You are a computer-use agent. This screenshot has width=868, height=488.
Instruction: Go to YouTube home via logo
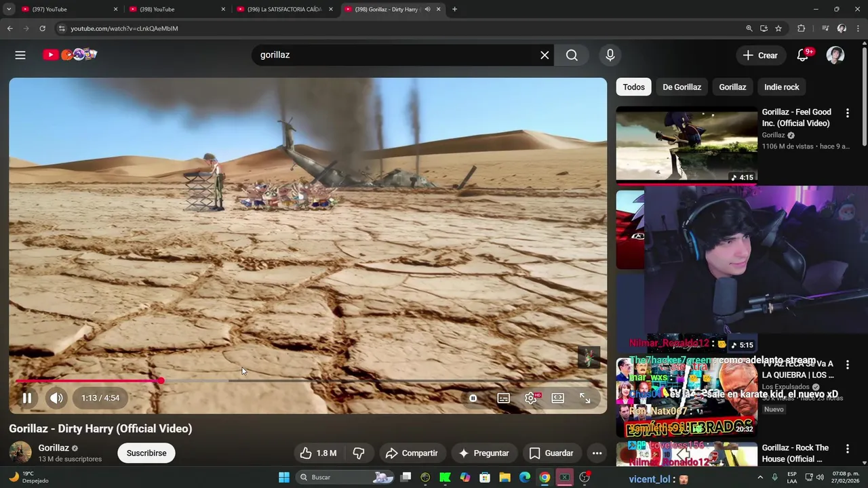pos(70,55)
